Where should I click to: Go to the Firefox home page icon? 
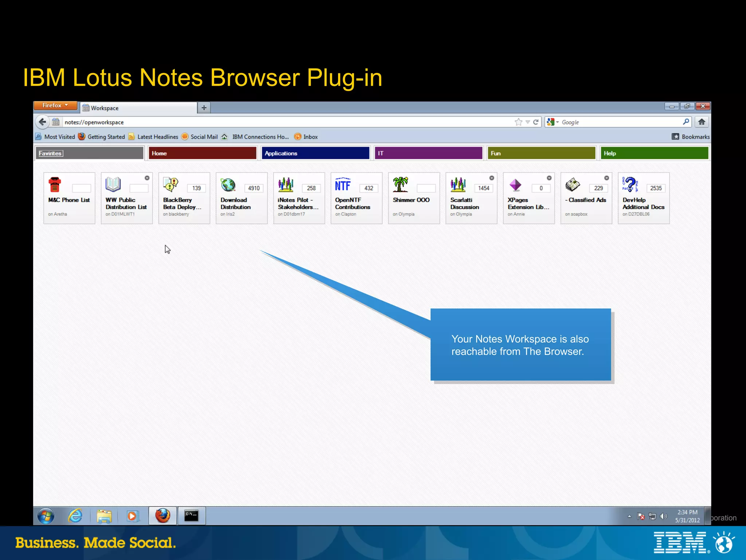tap(702, 122)
